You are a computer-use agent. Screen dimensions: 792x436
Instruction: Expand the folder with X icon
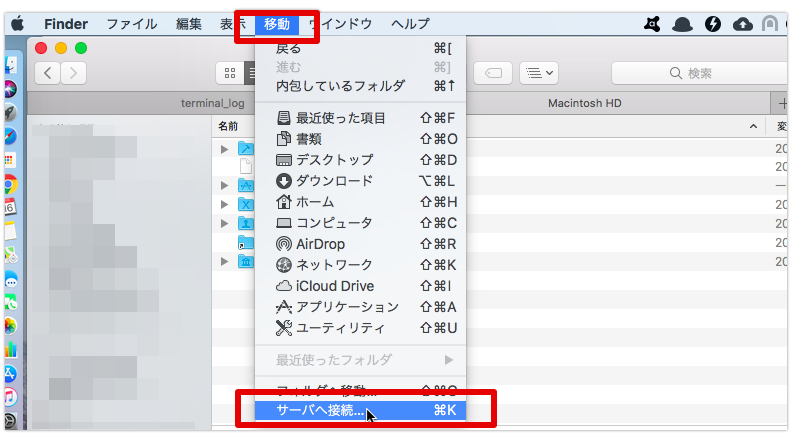(x=225, y=204)
